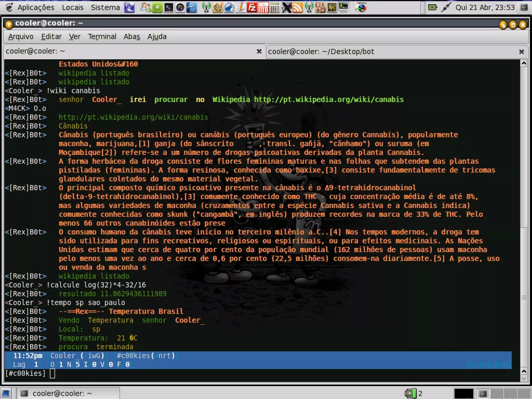Image resolution: width=532 pixels, height=399 pixels.
Task: Launch the brown drawing board icon
Action: click(217, 7)
